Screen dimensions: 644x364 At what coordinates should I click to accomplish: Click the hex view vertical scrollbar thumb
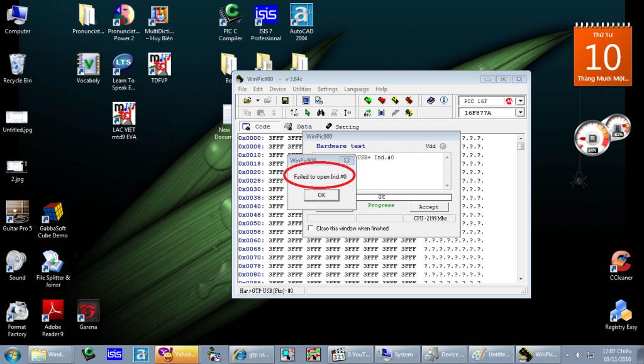click(521, 146)
